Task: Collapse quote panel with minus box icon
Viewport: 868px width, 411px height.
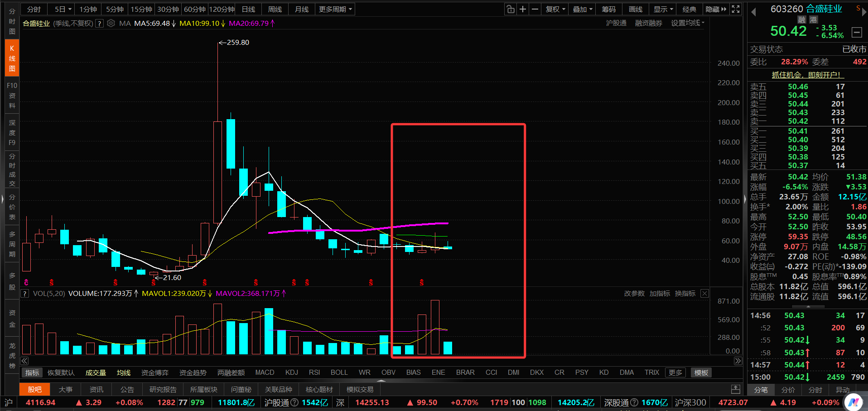Action: 857,32
